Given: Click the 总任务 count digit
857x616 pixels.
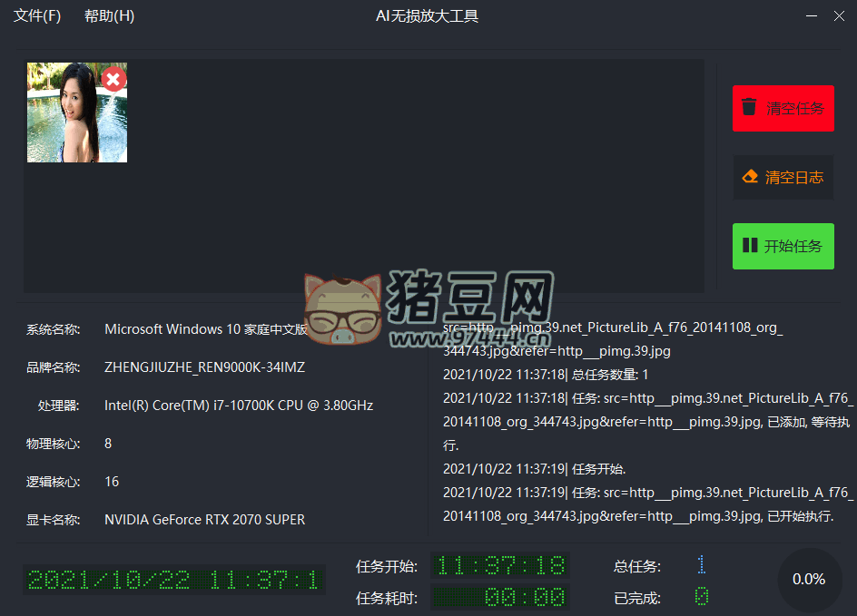Looking at the screenshot, I should pos(701,566).
